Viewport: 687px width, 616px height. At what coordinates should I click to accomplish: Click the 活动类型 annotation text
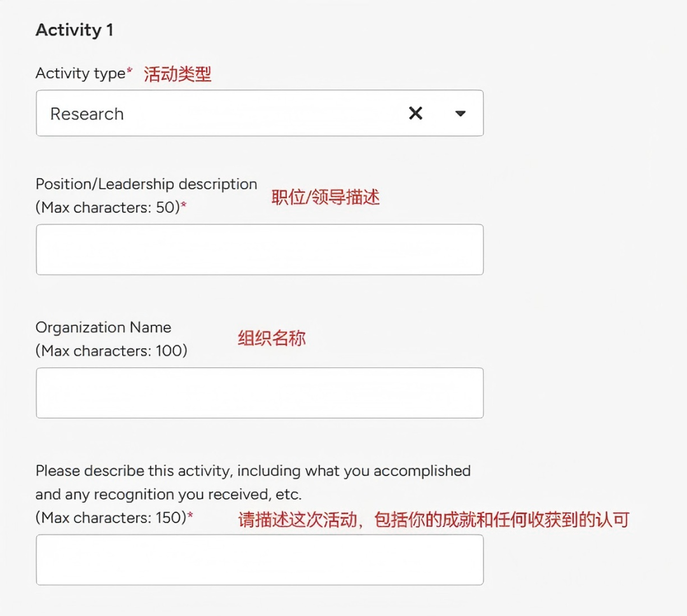[x=177, y=73]
